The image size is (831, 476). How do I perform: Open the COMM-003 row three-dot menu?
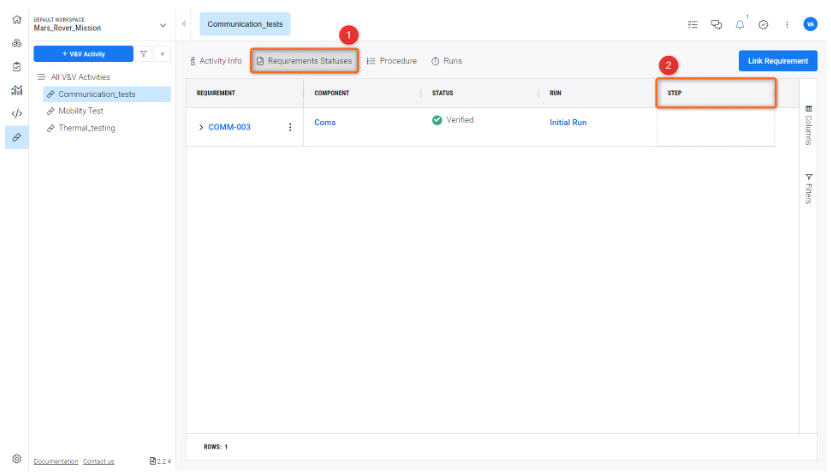pos(290,127)
